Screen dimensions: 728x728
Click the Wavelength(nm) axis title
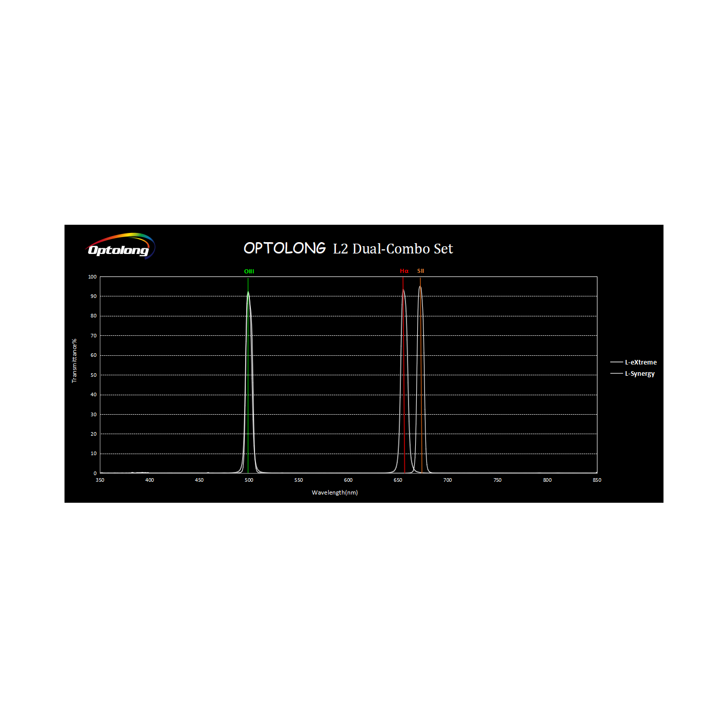(335, 493)
